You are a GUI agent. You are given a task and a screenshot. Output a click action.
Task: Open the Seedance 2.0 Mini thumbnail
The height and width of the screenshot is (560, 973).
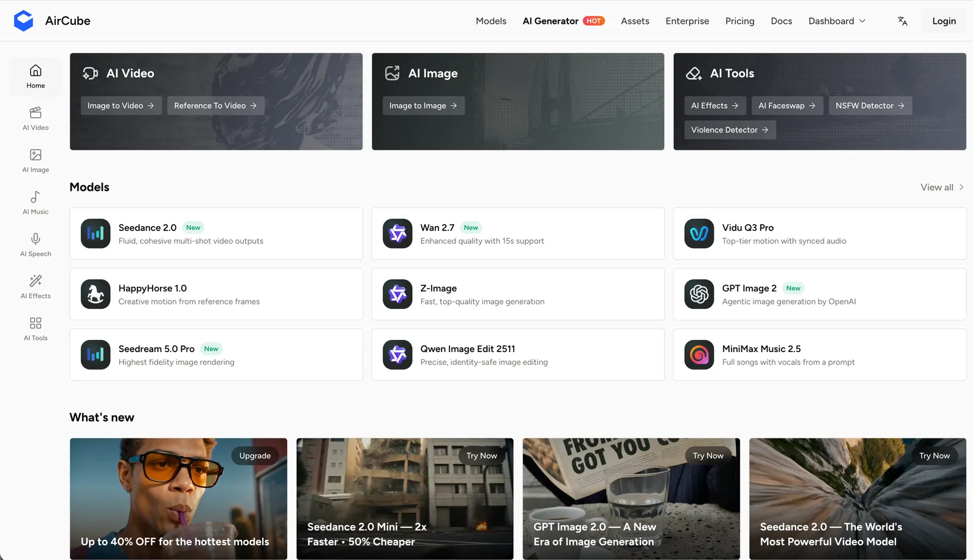[404, 499]
